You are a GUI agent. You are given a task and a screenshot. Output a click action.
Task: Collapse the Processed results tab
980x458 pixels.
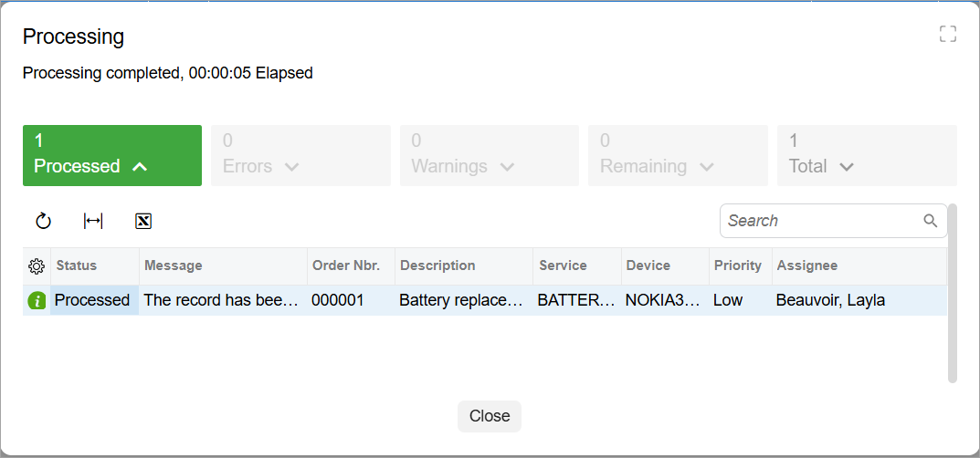[112, 155]
